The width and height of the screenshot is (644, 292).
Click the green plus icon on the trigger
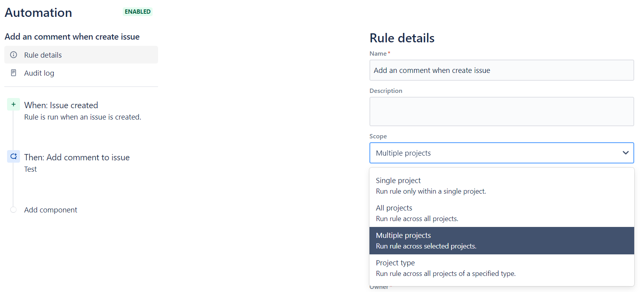tap(13, 104)
